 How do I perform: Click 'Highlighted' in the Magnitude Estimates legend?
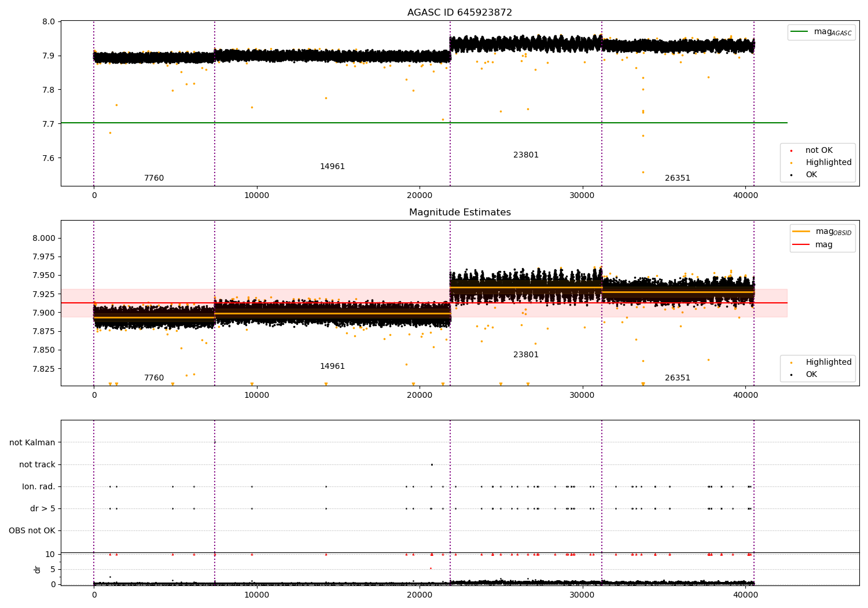pyautogui.click(x=828, y=362)
